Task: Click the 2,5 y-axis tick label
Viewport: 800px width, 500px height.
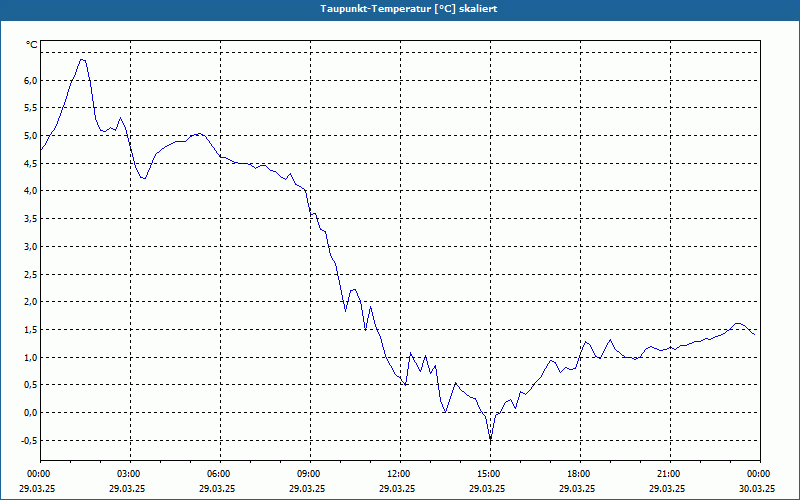Action: pos(30,274)
